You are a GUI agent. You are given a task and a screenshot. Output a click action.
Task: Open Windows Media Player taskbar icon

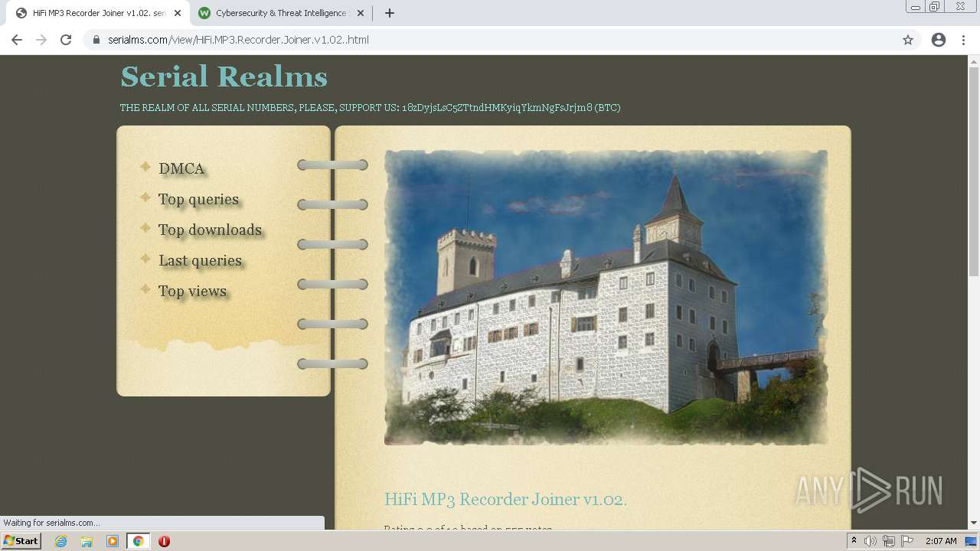click(113, 541)
